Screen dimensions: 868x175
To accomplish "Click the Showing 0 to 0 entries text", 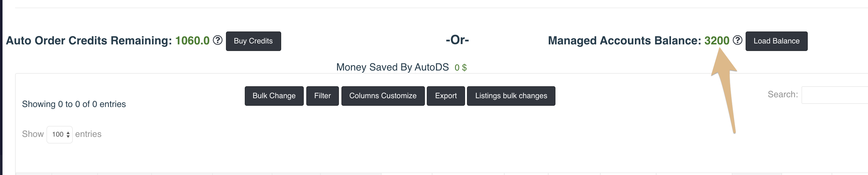I will pos(74,104).
